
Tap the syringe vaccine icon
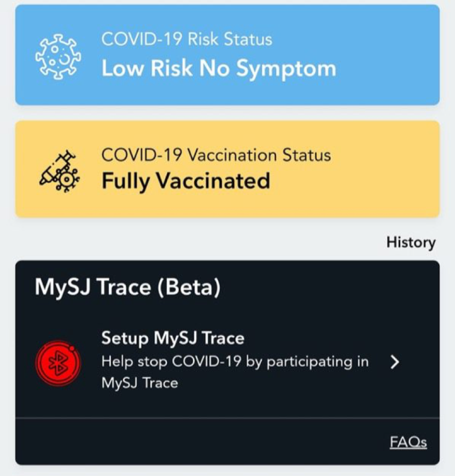tap(60, 171)
